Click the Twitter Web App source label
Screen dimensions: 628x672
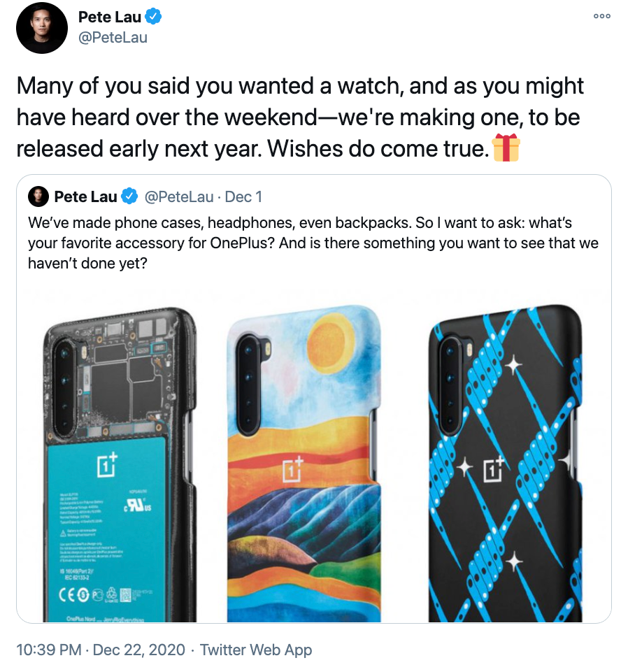[256, 650]
